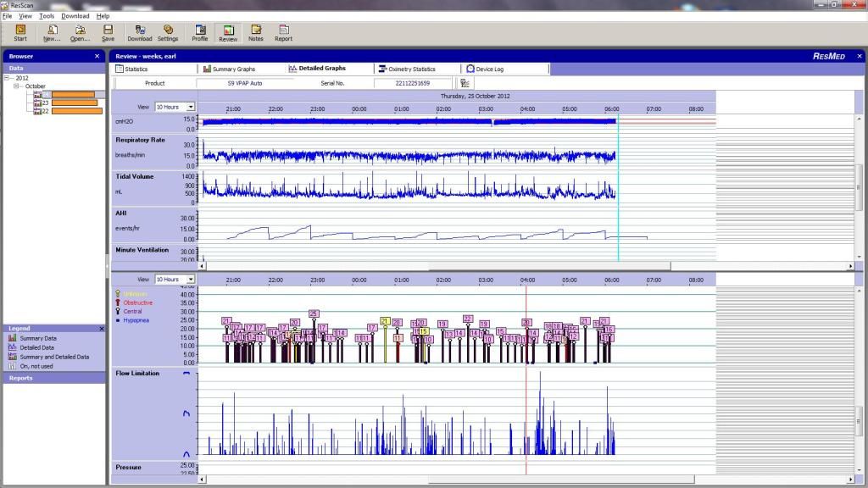Click the Flow Limitation graph label
Viewport: 868px width, 488px height.
tap(137, 374)
